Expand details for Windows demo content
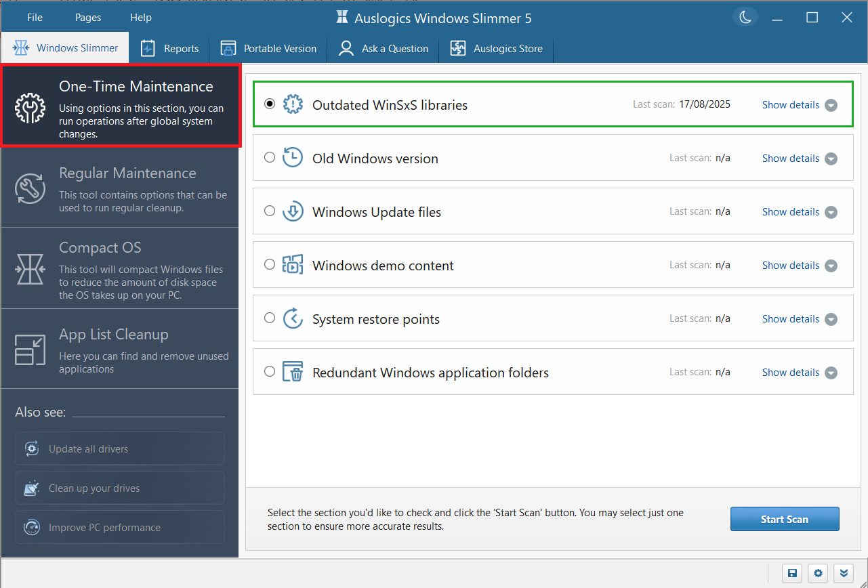 click(x=791, y=265)
